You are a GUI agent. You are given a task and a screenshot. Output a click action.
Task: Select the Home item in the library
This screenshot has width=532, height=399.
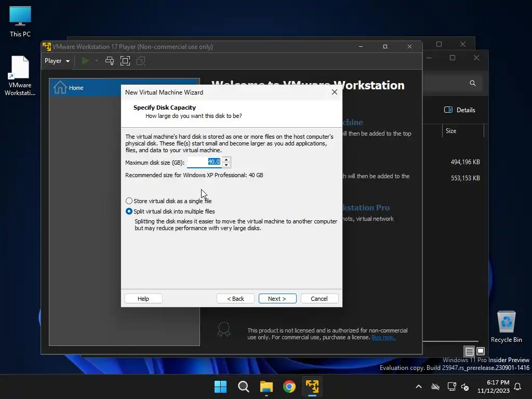tap(124, 87)
